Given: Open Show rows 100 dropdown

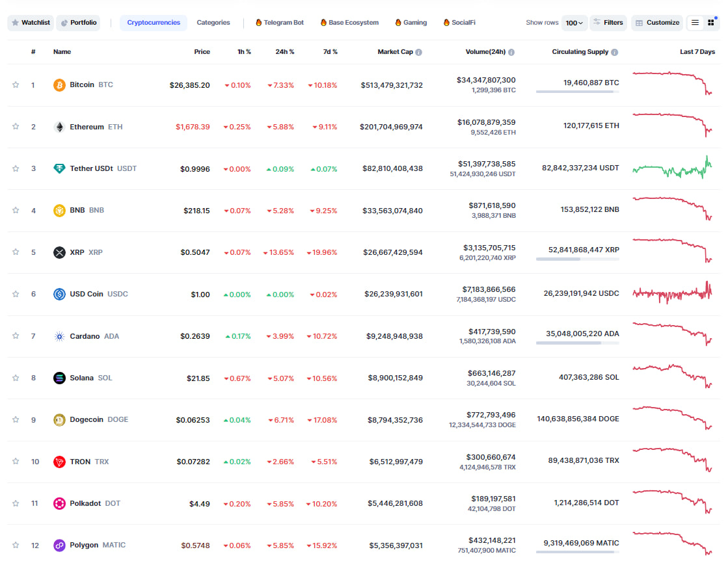Looking at the screenshot, I should [x=574, y=23].
